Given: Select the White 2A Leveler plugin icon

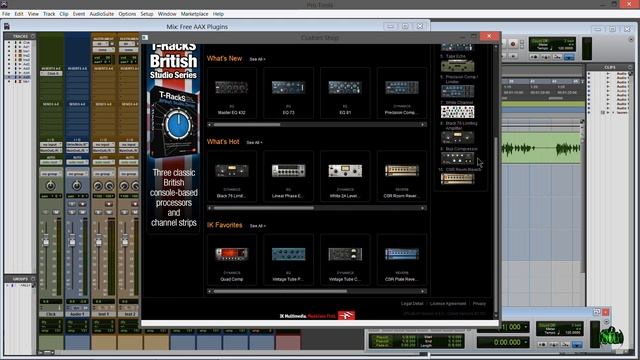Looking at the screenshot, I should (345, 171).
